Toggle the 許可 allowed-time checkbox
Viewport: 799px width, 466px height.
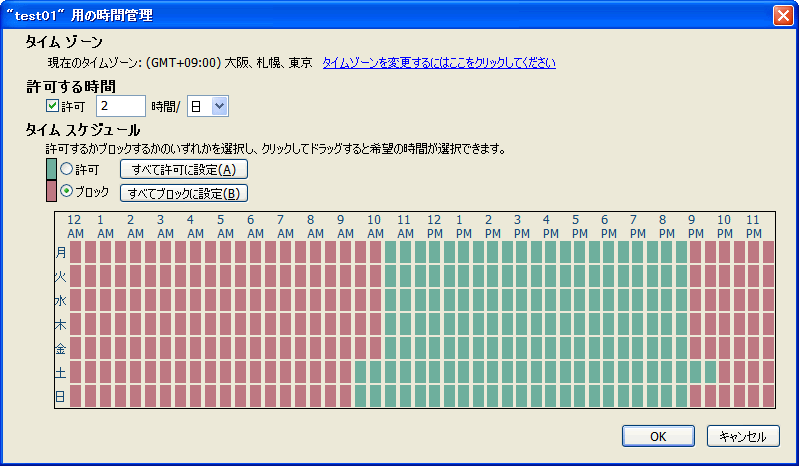(x=52, y=105)
